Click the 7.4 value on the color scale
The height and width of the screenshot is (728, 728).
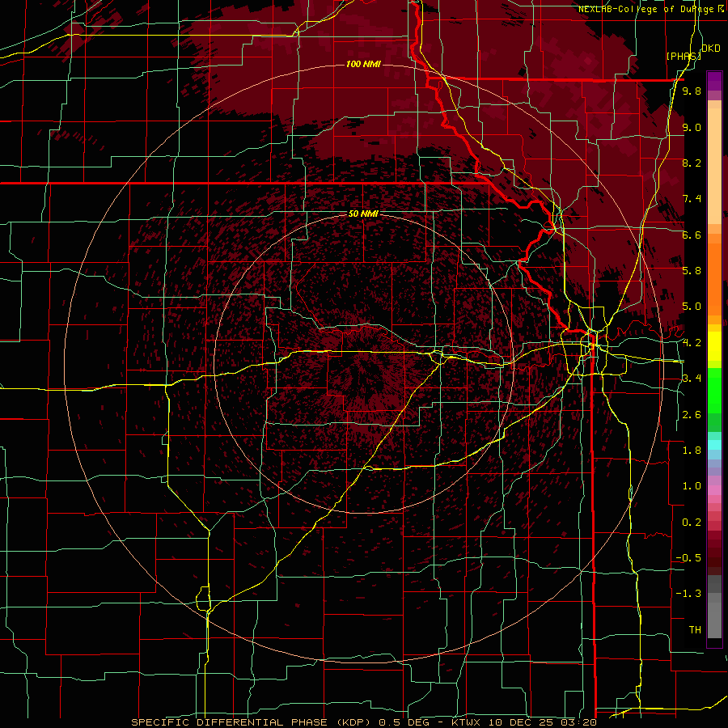pyautogui.click(x=692, y=199)
